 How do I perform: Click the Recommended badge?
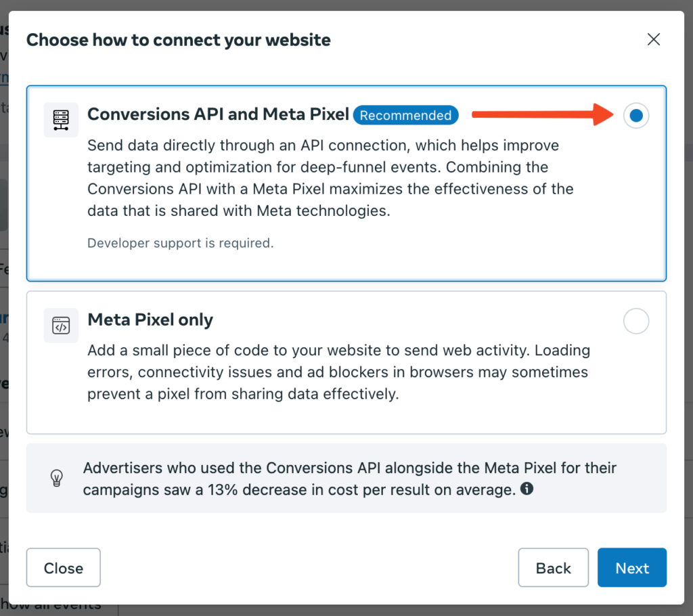click(x=405, y=115)
